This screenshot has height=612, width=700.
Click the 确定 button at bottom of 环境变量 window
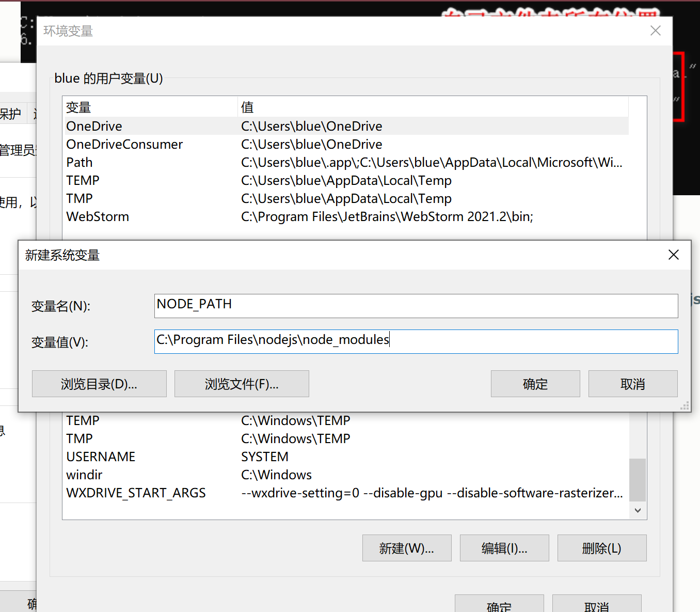[499, 604]
